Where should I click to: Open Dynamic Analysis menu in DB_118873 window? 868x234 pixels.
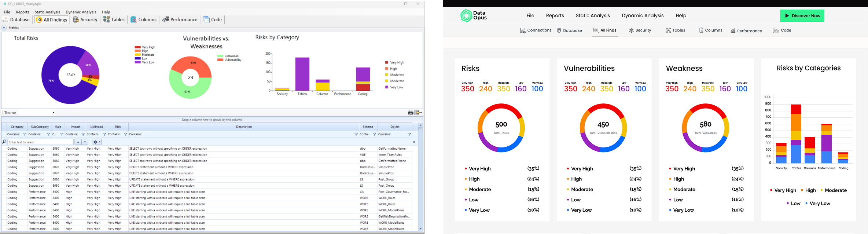tap(81, 12)
